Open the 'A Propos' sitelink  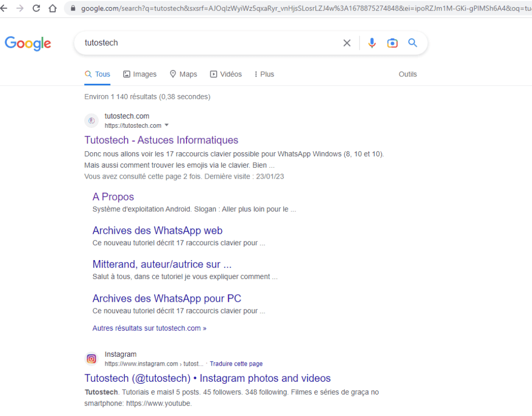113,196
